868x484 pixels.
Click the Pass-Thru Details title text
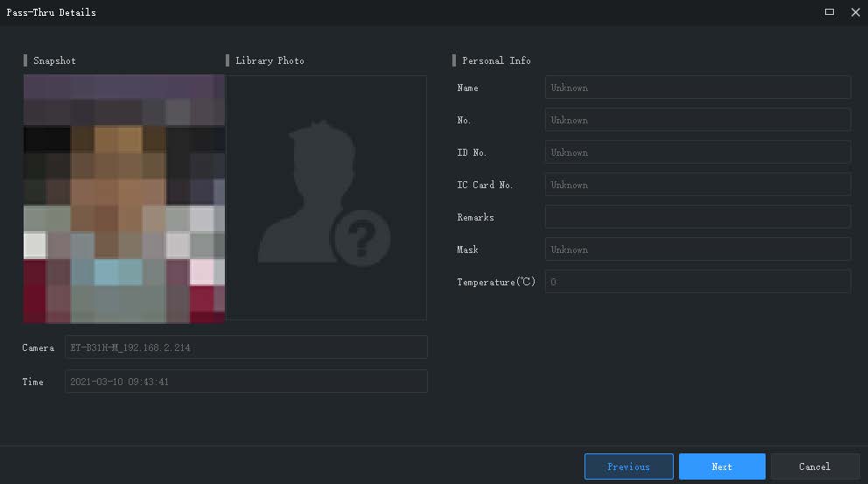51,12
